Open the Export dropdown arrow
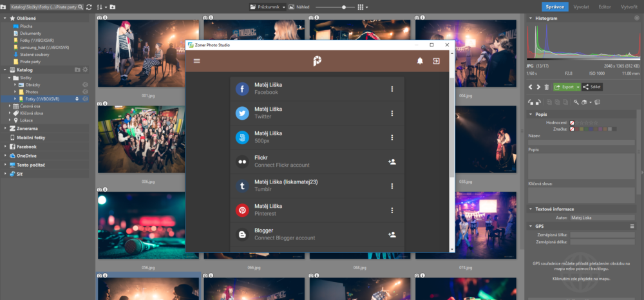 click(578, 87)
